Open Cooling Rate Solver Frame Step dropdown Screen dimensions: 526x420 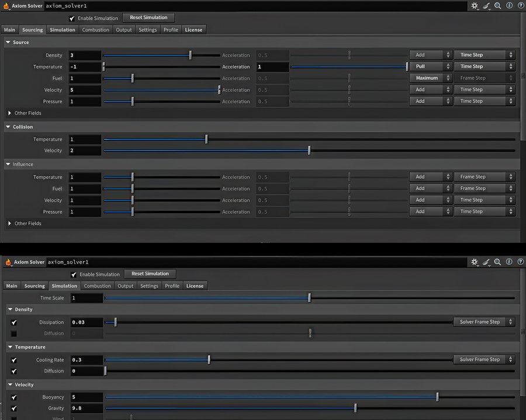click(484, 359)
